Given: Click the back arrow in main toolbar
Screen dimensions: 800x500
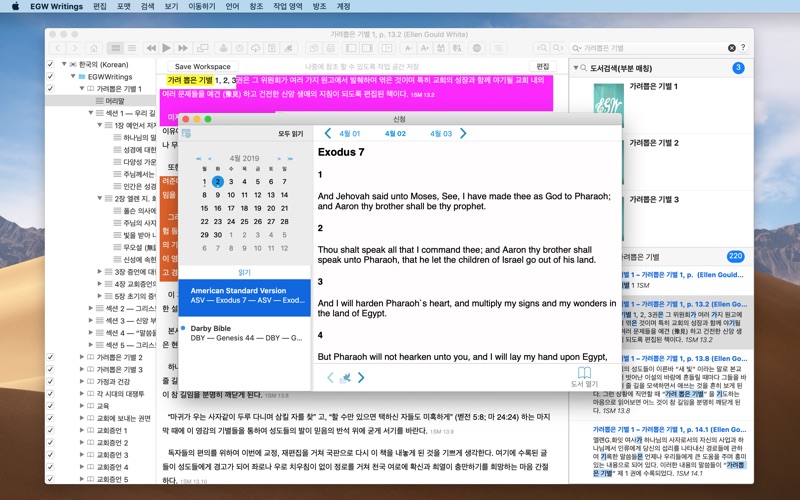Looking at the screenshot, I should point(58,48).
